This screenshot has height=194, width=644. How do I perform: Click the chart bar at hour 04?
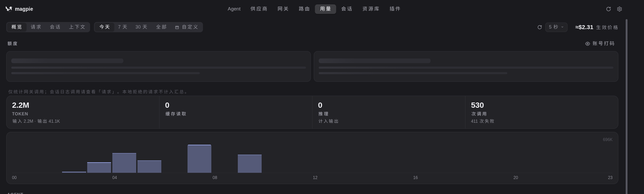point(124,163)
